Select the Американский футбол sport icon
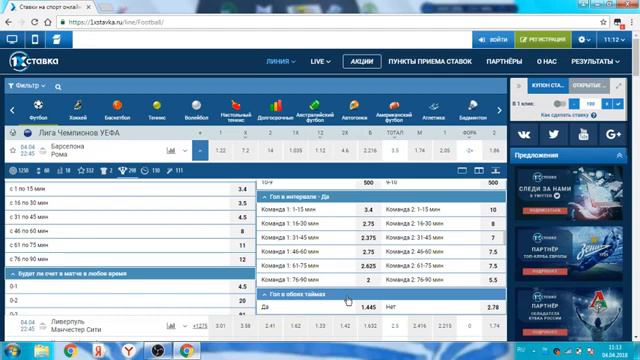This screenshot has width=640, height=360. coord(394,110)
